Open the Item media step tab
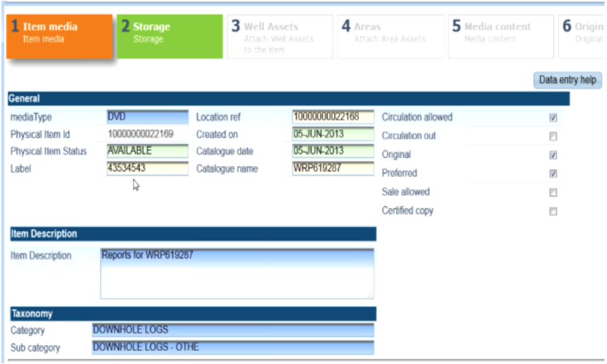607x364 pixels. point(59,37)
